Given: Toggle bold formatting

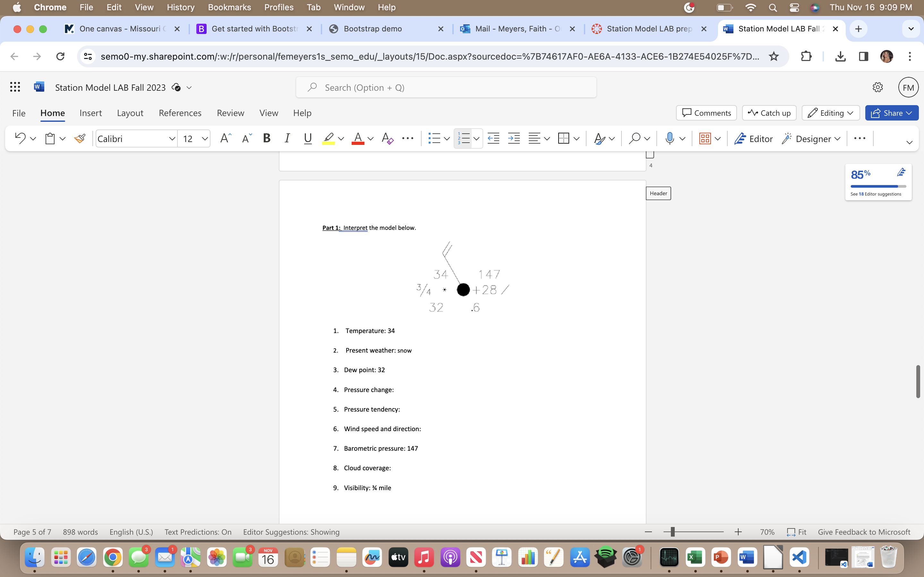Looking at the screenshot, I should point(267,138).
